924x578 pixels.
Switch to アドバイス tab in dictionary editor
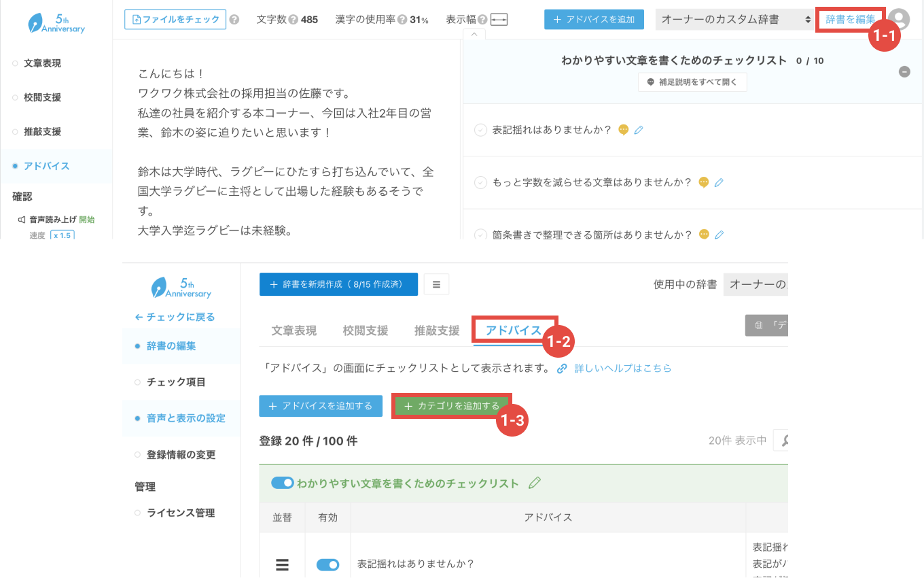coord(514,331)
